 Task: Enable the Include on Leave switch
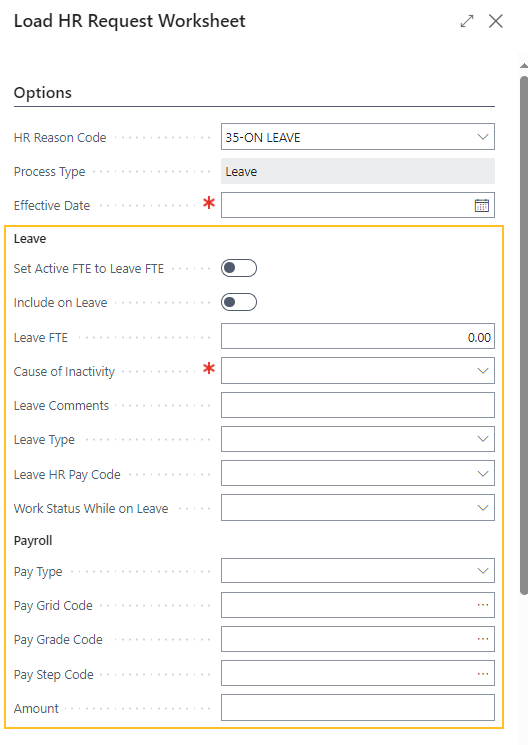point(239,302)
